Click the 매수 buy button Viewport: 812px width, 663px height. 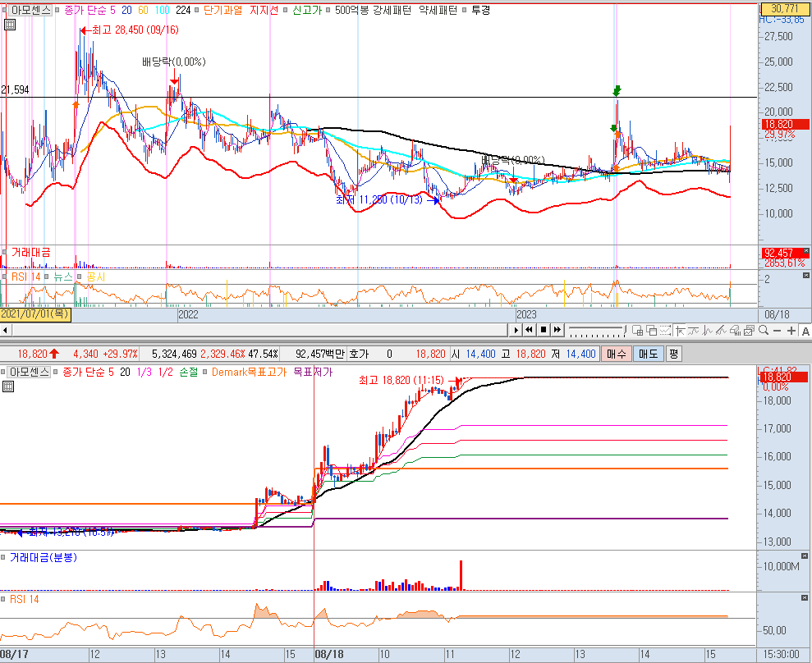(617, 354)
